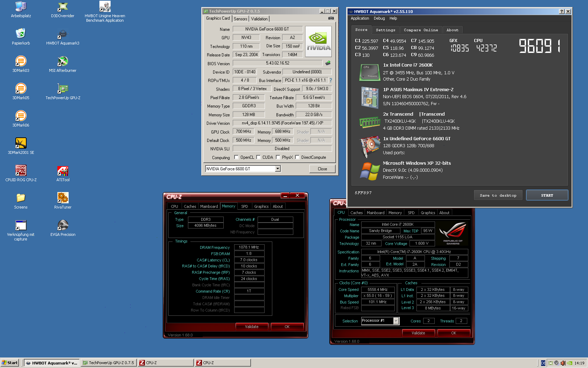Switch to Validation tab in GPU-Z
Image resolution: width=588 pixels, height=368 pixels.
coord(259,19)
